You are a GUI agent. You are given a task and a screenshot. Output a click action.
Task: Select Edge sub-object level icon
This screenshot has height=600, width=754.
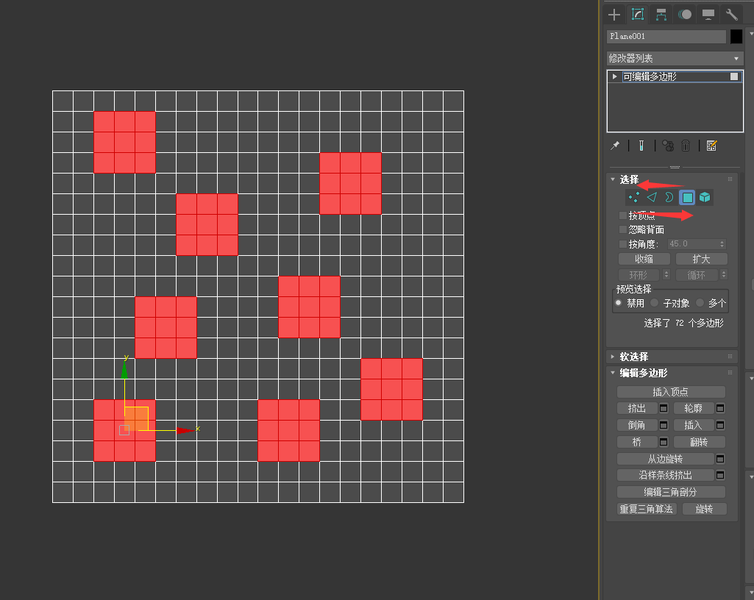pyautogui.click(x=652, y=197)
